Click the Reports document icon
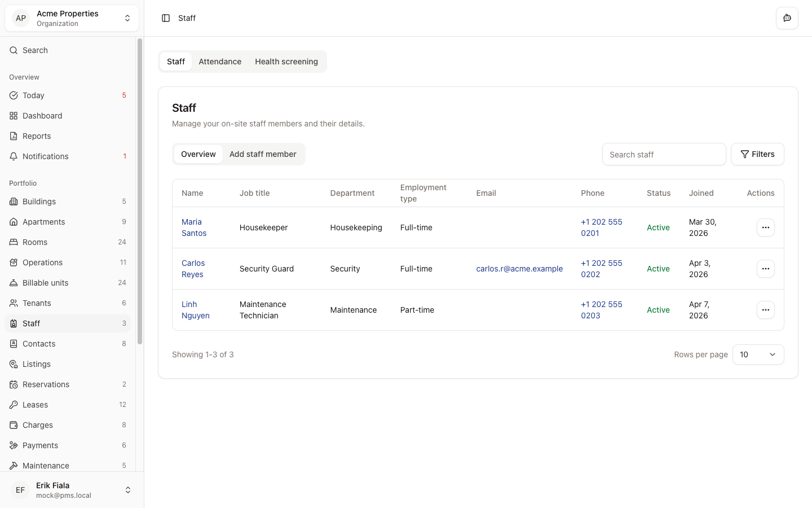The width and height of the screenshot is (812, 508). 14,136
